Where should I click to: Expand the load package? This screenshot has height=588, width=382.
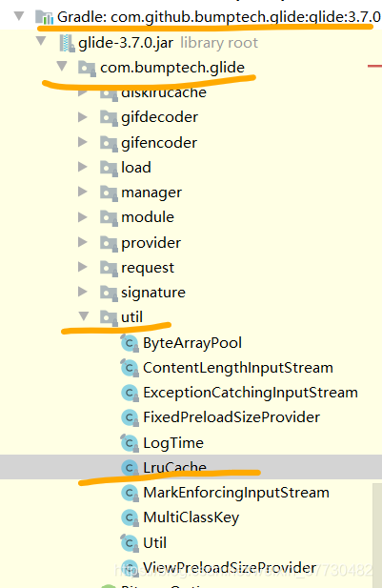click(x=83, y=167)
